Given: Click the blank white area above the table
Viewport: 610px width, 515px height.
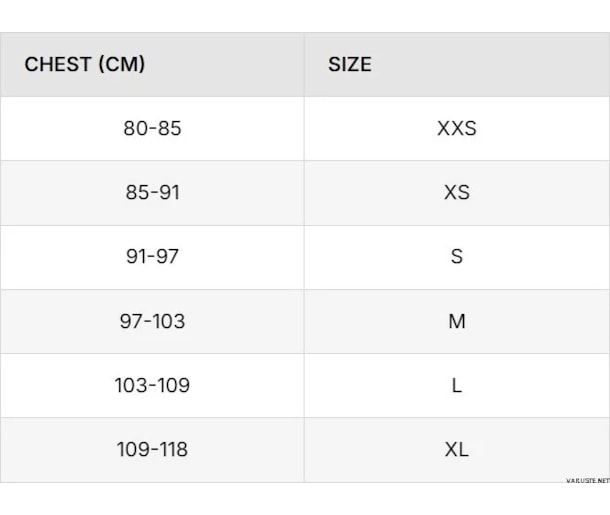Looking at the screenshot, I should [305, 15].
